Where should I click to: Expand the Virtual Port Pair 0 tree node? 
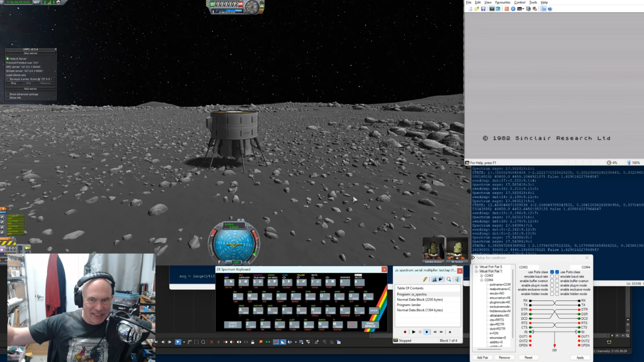click(476, 267)
